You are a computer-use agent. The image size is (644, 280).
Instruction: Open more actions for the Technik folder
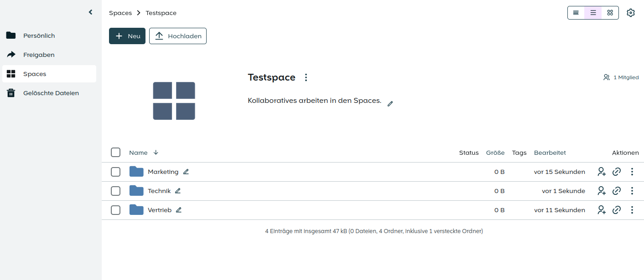(x=632, y=191)
